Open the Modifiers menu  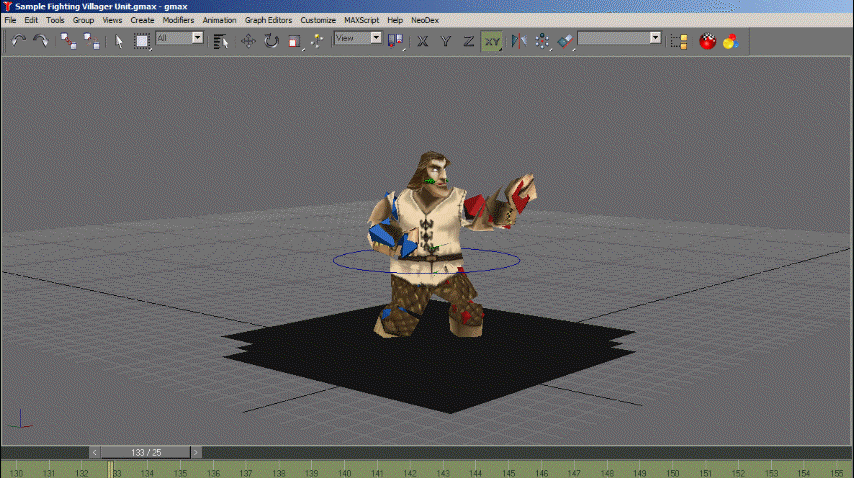click(x=178, y=20)
